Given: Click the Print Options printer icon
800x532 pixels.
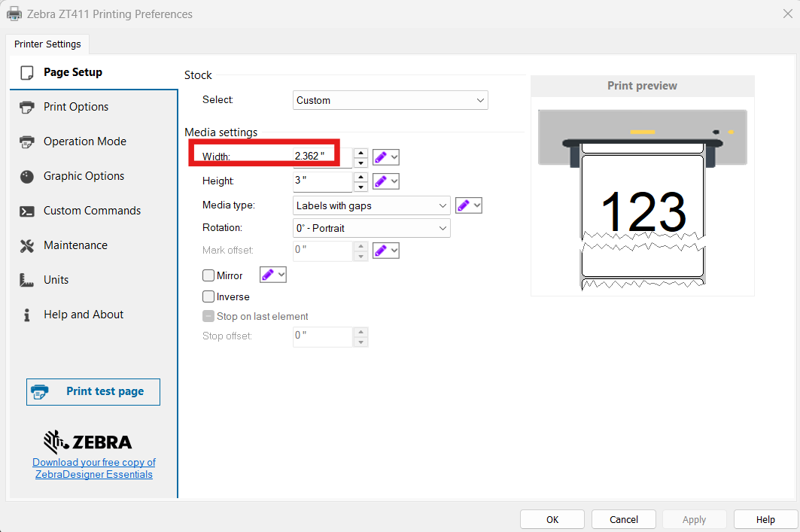Looking at the screenshot, I should pyautogui.click(x=27, y=107).
